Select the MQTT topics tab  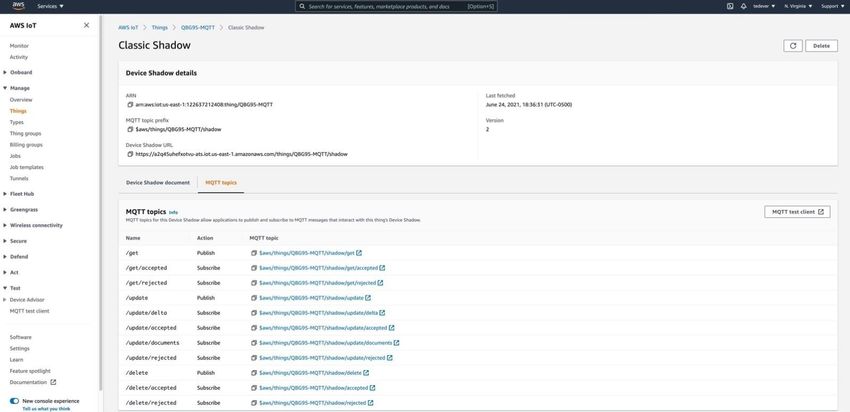point(221,183)
